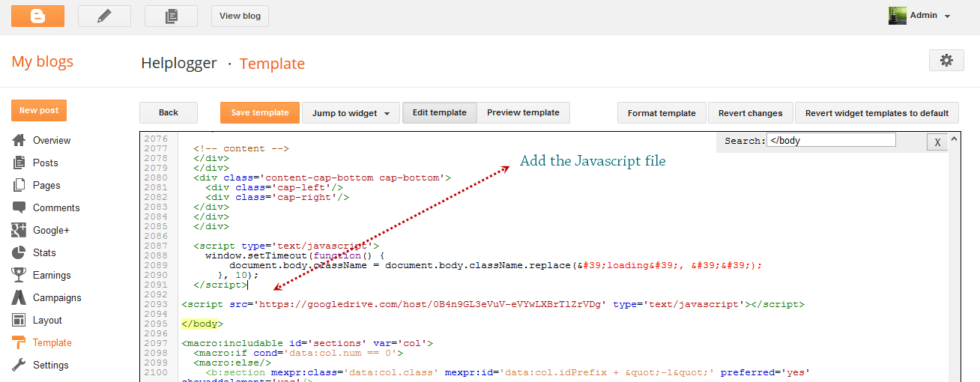Click the Earnings trophy icon
Screen dimensions: 980x382
(19, 275)
